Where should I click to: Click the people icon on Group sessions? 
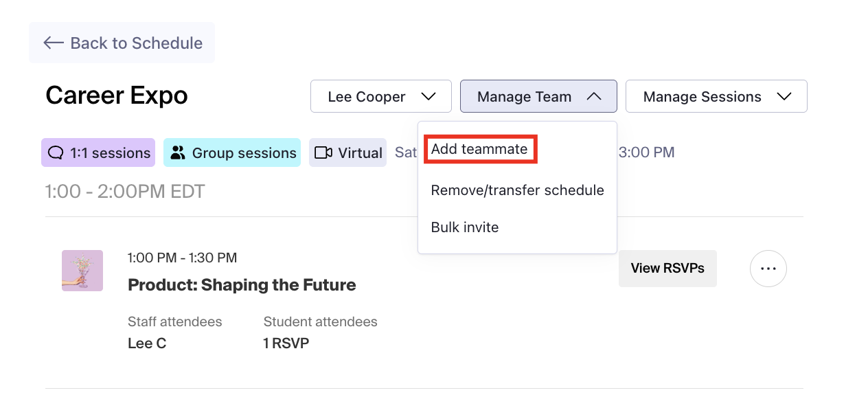178,152
